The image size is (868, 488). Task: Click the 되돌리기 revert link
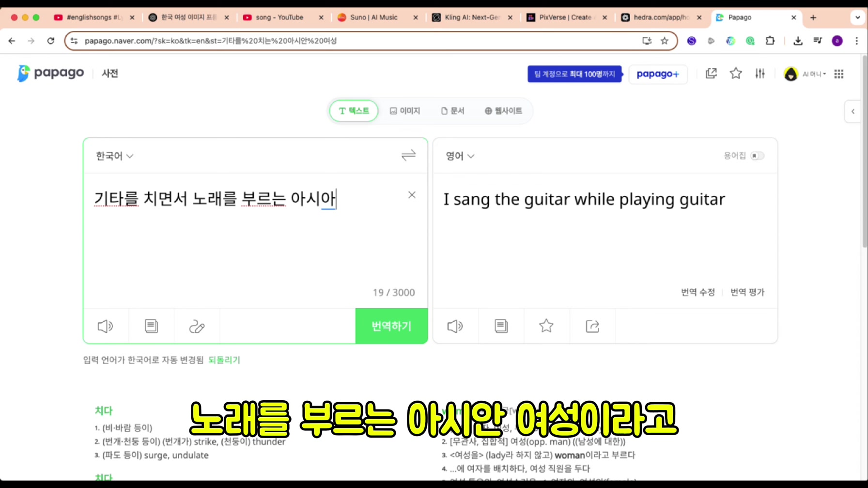pyautogui.click(x=224, y=360)
